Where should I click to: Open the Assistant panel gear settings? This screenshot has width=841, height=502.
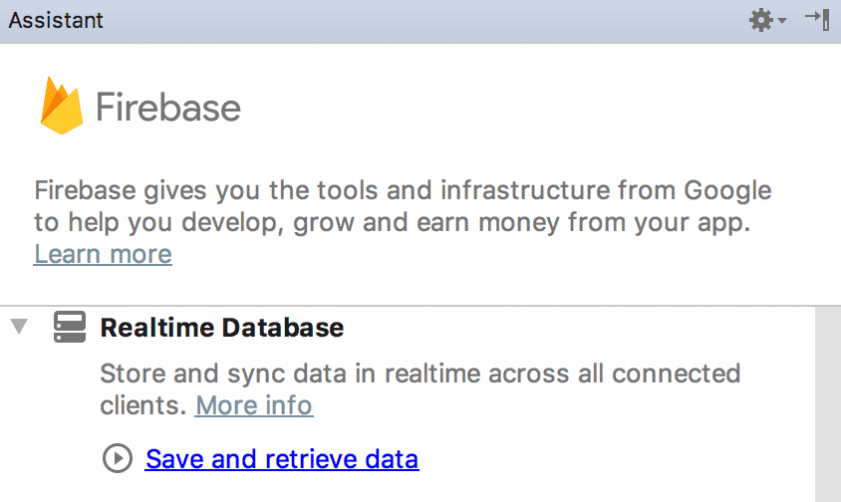pyautogui.click(x=761, y=20)
